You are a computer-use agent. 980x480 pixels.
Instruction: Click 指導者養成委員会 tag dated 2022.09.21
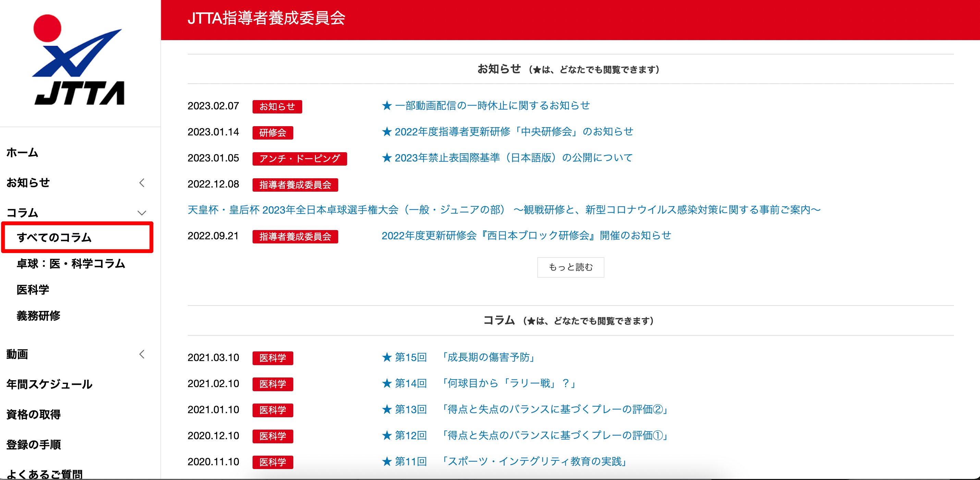pyautogui.click(x=295, y=237)
